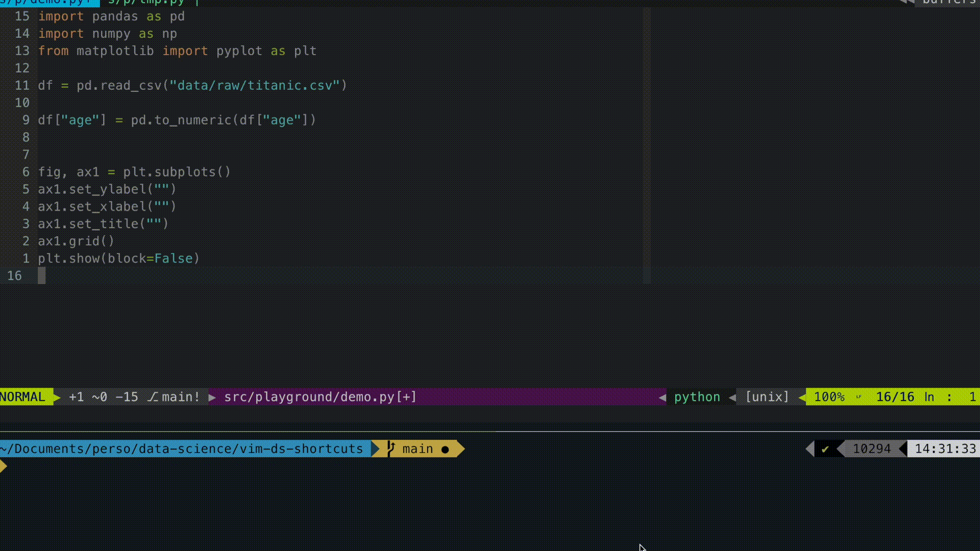The height and width of the screenshot is (551, 980).
Task: Click the [unix] file format section
Action: 767,397
